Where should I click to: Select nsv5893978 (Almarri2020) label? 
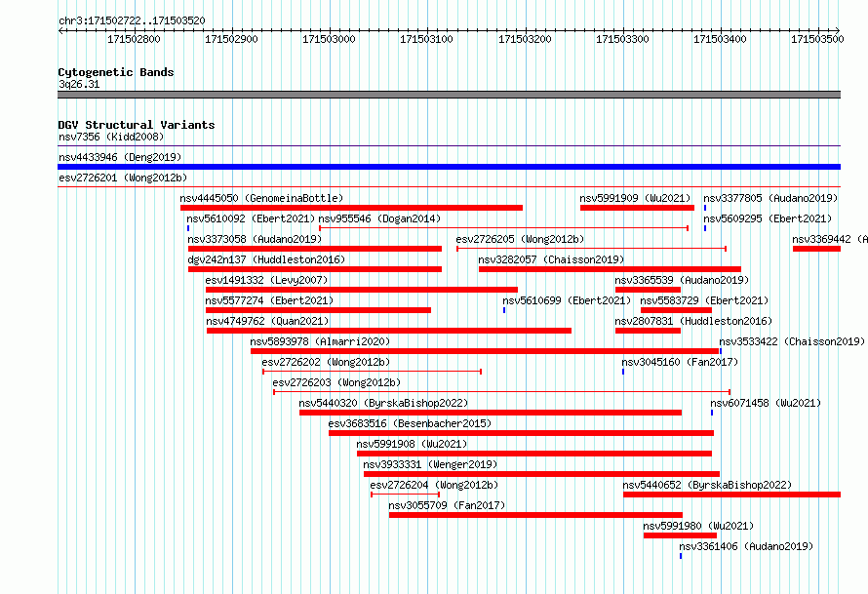[x=320, y=341]
